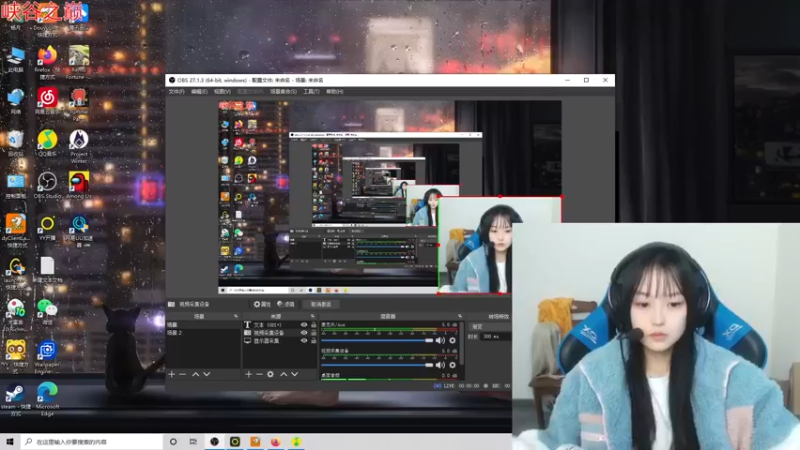Open Firefox shortcut on desktop
Viewport: 800px width, 450px height.
[x=47, y=62]
